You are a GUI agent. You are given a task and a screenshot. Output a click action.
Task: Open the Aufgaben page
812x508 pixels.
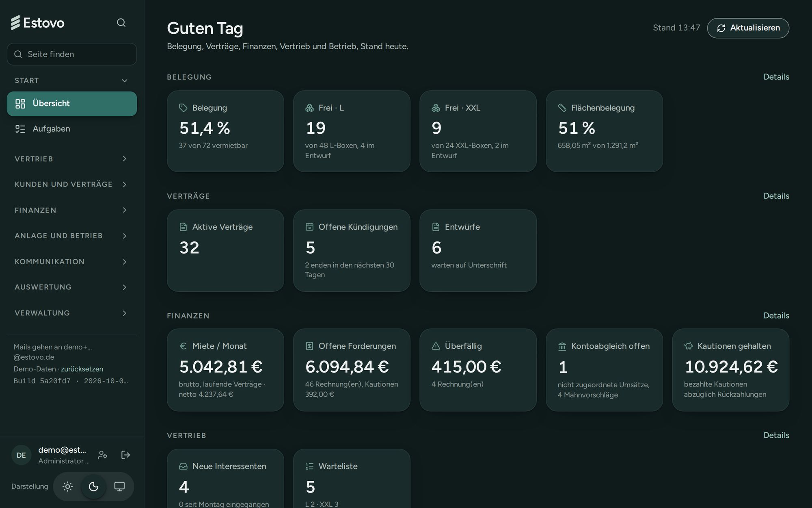(x=72, y=129)
